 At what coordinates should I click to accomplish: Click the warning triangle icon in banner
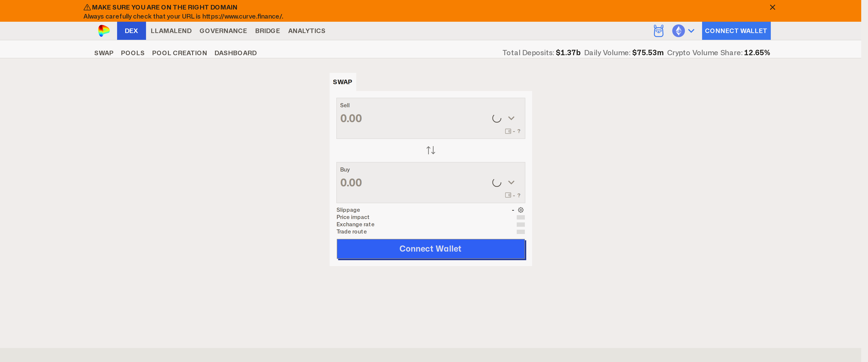tap(87, 7)
